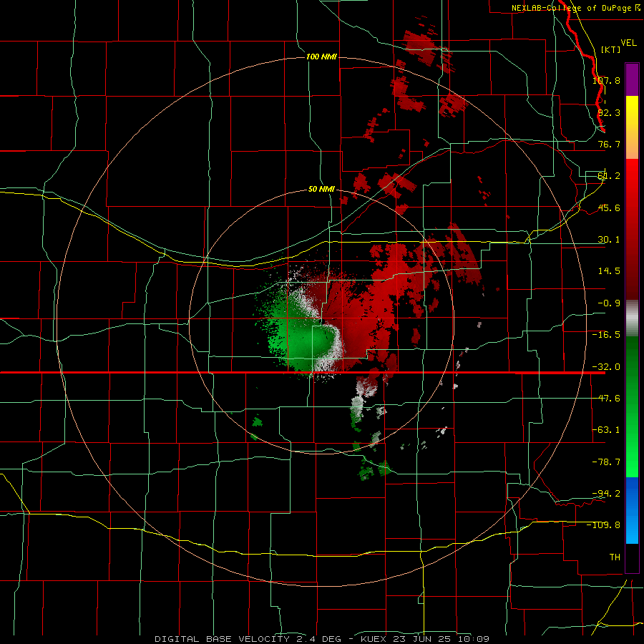The height and width of the screenshot is (644, 644).
Task: Select the -94.2 scale value
Action: [x=606, y=494]
